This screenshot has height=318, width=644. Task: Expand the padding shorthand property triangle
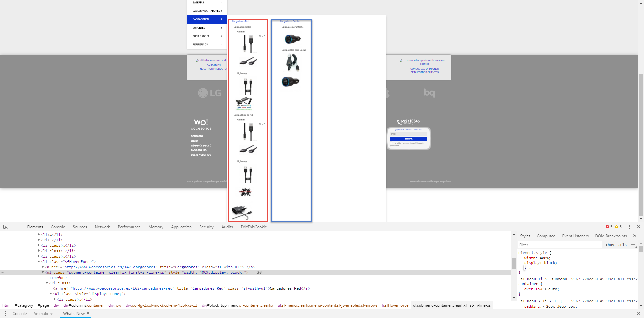tap(543, 306)
